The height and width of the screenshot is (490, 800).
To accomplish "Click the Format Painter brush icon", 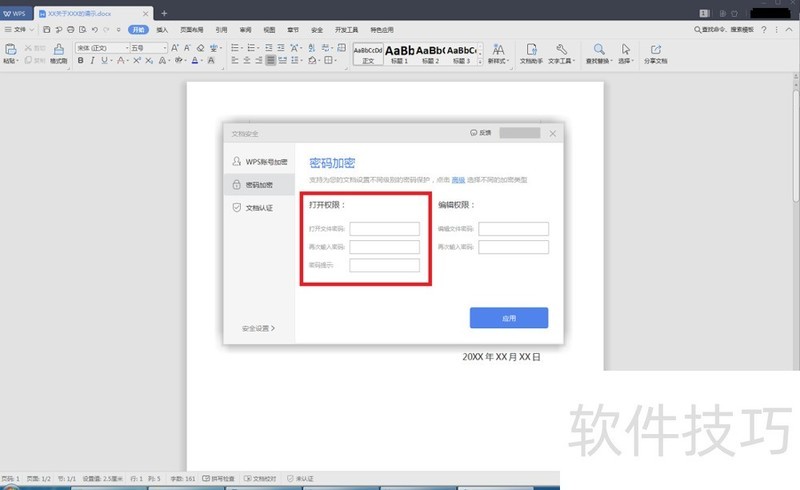I will tap(59, 50).
